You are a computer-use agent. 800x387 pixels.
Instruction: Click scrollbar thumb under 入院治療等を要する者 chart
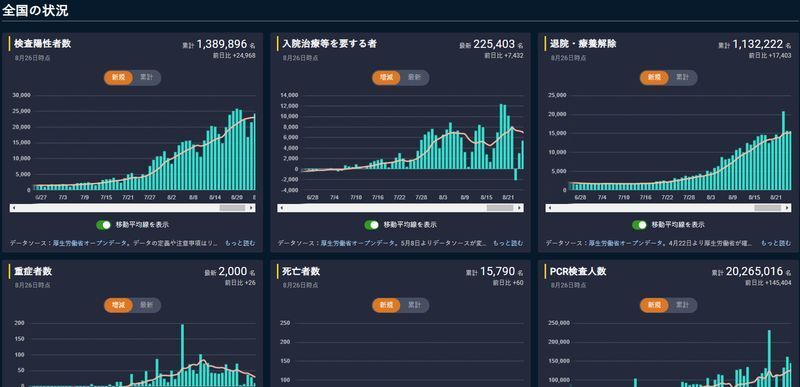click(x=500, y=208)
